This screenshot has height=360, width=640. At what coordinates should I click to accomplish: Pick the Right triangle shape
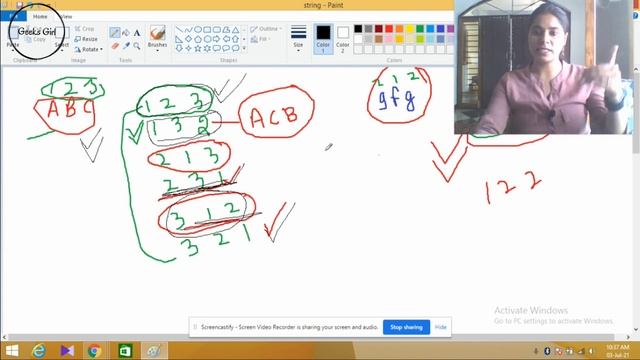[x=179, y=39]
